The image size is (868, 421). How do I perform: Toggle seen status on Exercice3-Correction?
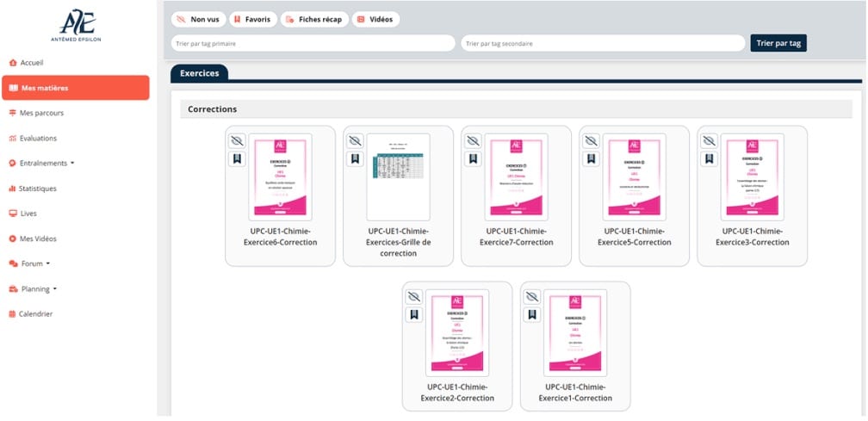pos(709,140)
